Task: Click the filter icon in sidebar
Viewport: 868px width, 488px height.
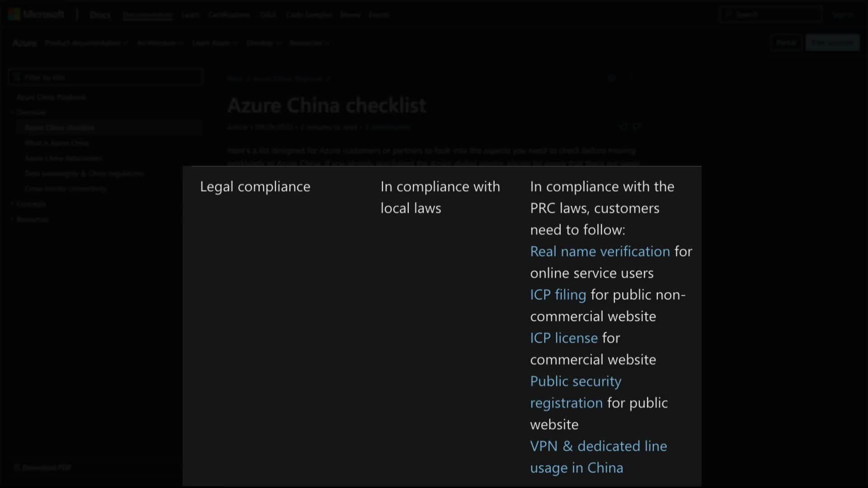Action: [17, 77]
